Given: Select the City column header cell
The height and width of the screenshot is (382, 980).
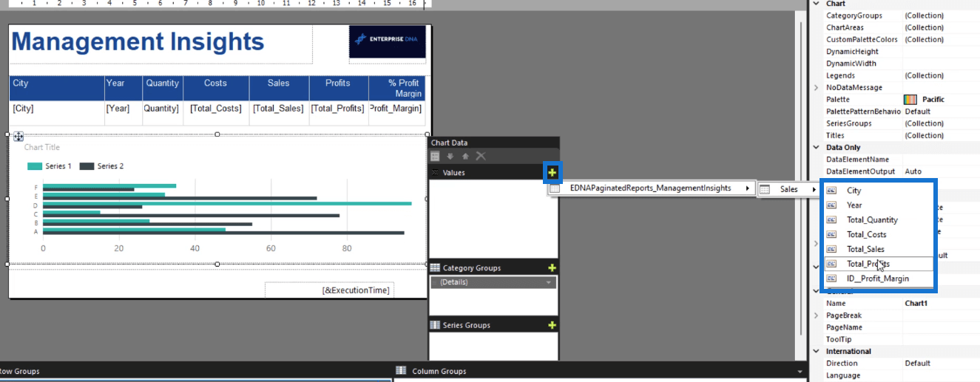Looking at the screenshot, I should pyautogui.click(x=57, y=88).
